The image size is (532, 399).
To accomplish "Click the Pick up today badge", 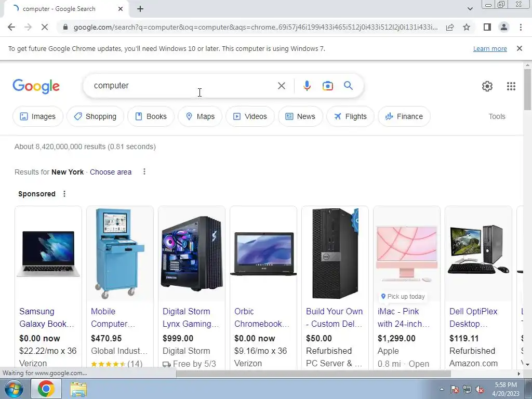I will pos(403,297).
